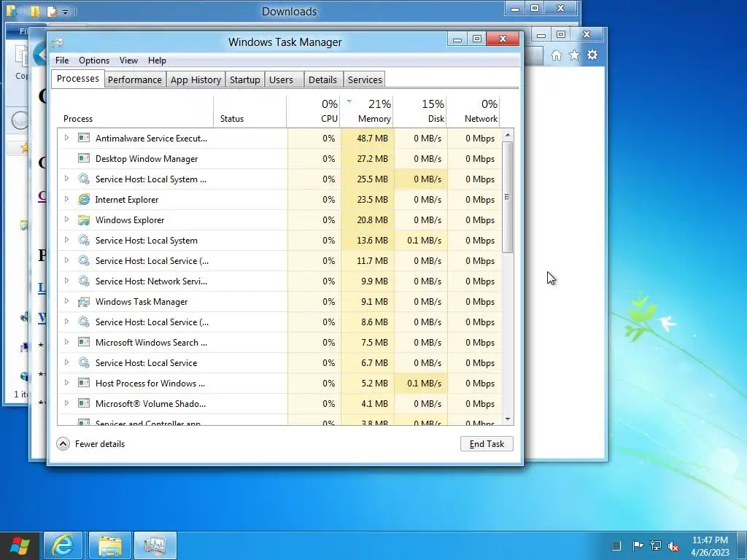Collapse details with the Fewer details arrow
This screenshot has width=747, height=560.
(x=63, y=444)
